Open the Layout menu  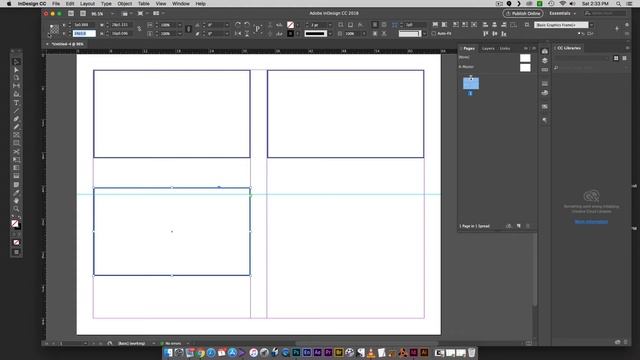click(87, 4)
